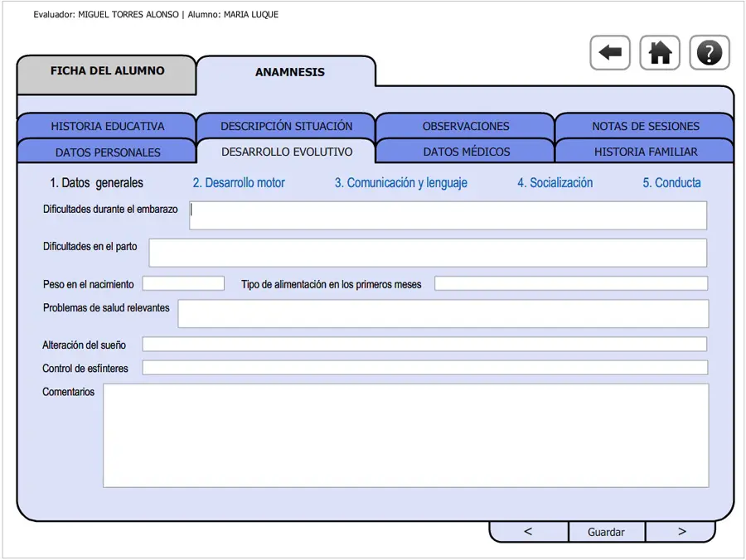Screen dimensions: 746x560
Task: Switch to the OBSERVACIONES tab
Action: 465,126
